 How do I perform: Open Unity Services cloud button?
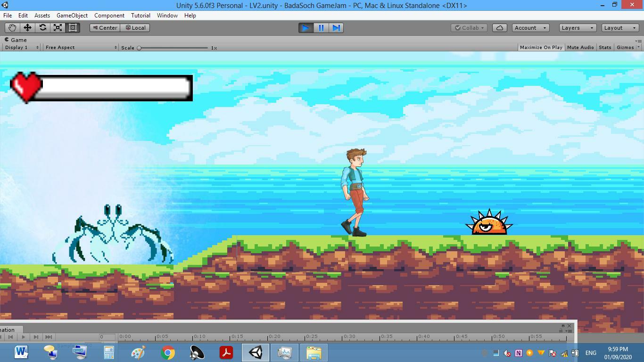499,28
